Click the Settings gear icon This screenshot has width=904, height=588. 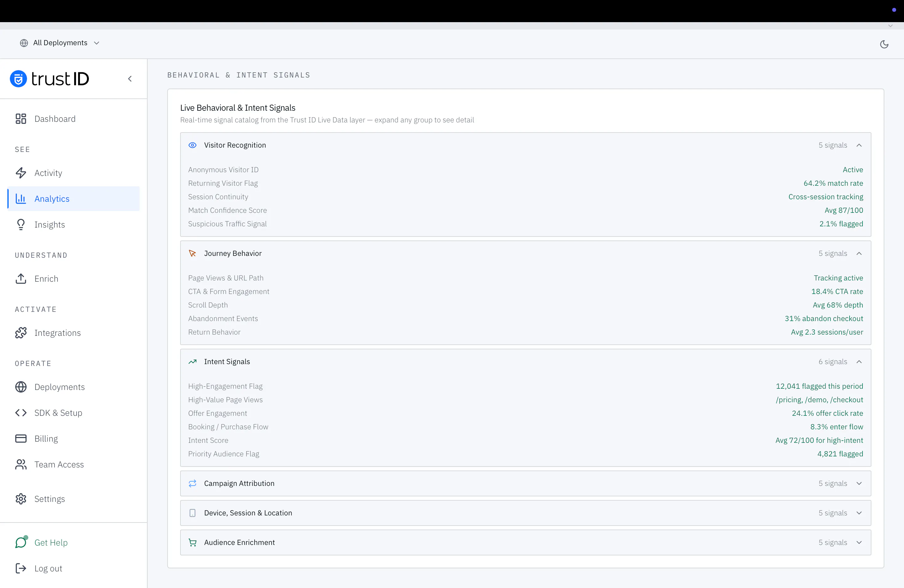click(x=21, y=499)
